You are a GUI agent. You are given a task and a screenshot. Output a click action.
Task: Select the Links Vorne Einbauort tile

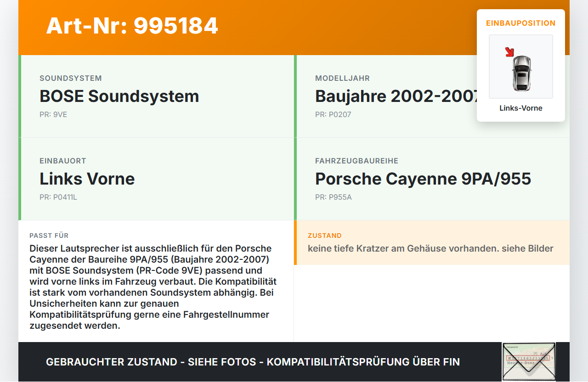pos(156,179)
